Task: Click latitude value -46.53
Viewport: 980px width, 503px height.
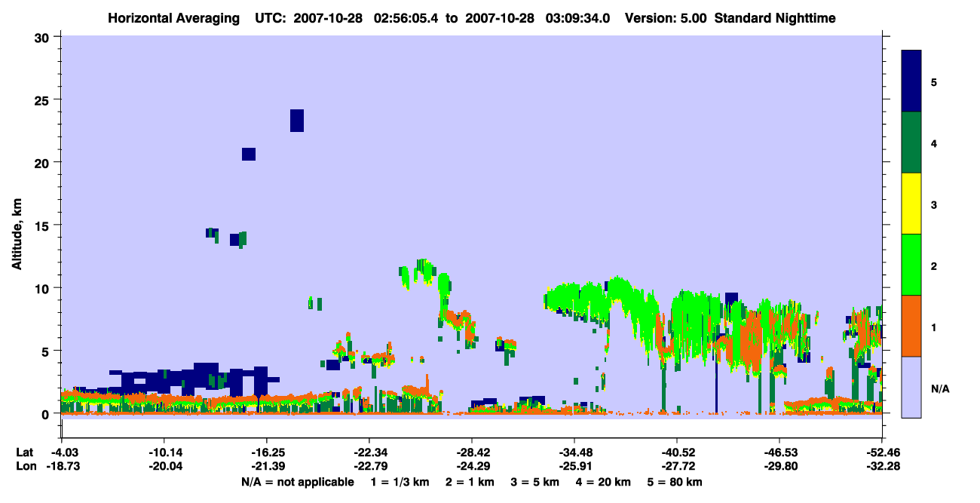Action: pyautogui.click(x=779, y=452)
